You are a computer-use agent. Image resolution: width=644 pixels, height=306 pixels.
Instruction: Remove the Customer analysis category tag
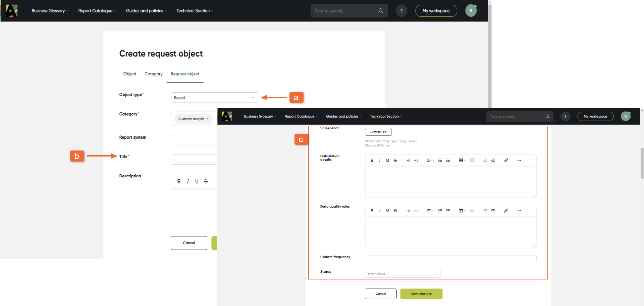coord(208,119)
